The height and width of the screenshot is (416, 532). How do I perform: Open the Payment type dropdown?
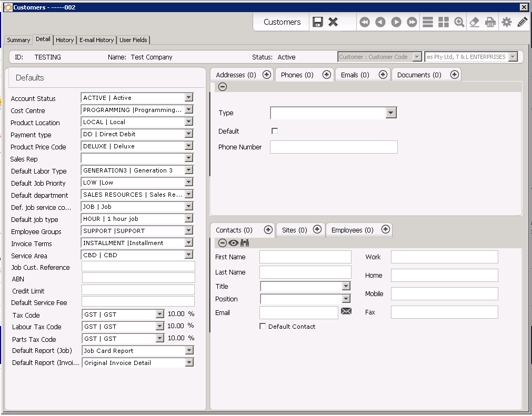point(188,134)
